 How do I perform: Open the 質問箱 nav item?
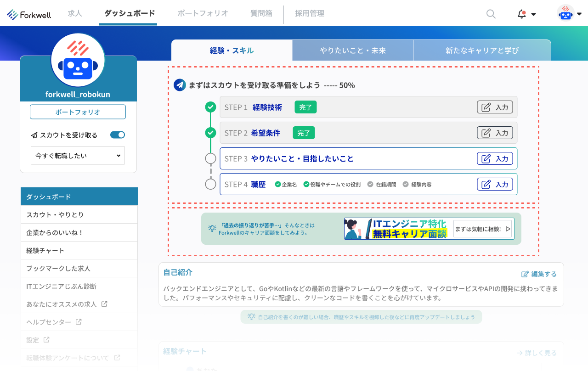click(261, 13)
